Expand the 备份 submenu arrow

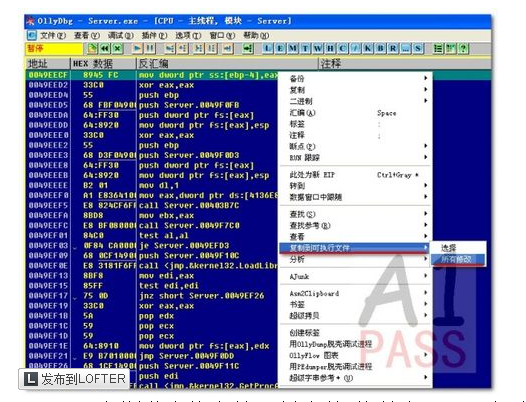pyautogui.click(x=425, y=78)
